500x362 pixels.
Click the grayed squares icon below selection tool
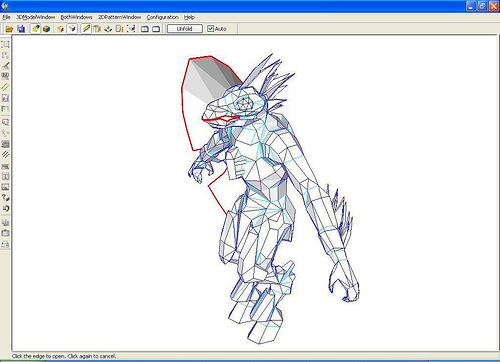5,55
